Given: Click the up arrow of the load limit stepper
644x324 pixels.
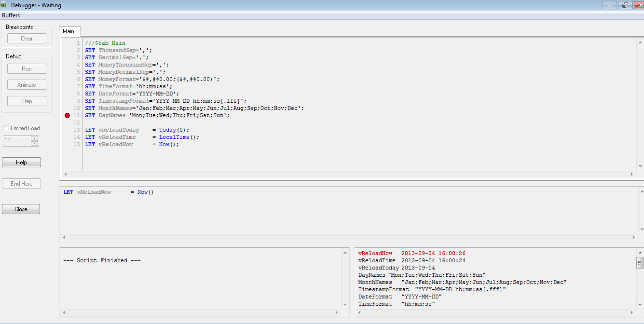Looking at the screenshot, I should [34, 138].
